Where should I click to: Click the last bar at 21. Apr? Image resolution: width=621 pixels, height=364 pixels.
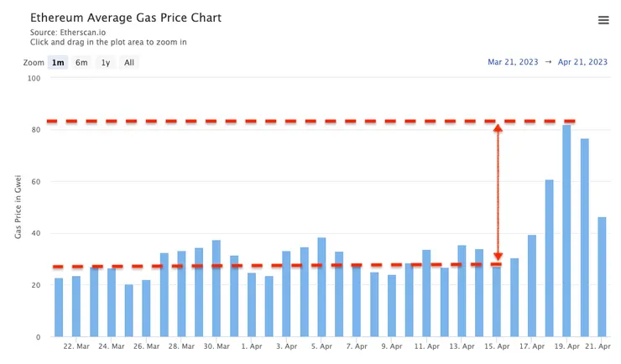(602, 277)
